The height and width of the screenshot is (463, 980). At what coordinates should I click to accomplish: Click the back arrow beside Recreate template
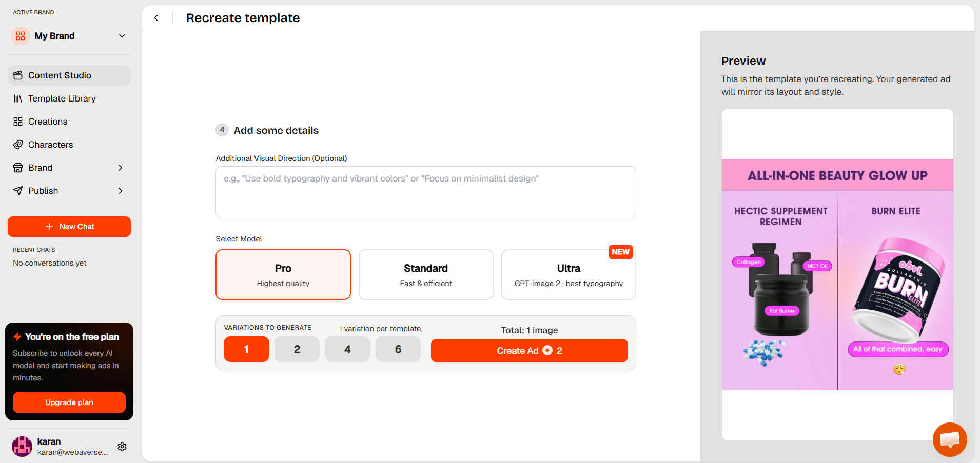pyautogui.click(x=156, y=18)
